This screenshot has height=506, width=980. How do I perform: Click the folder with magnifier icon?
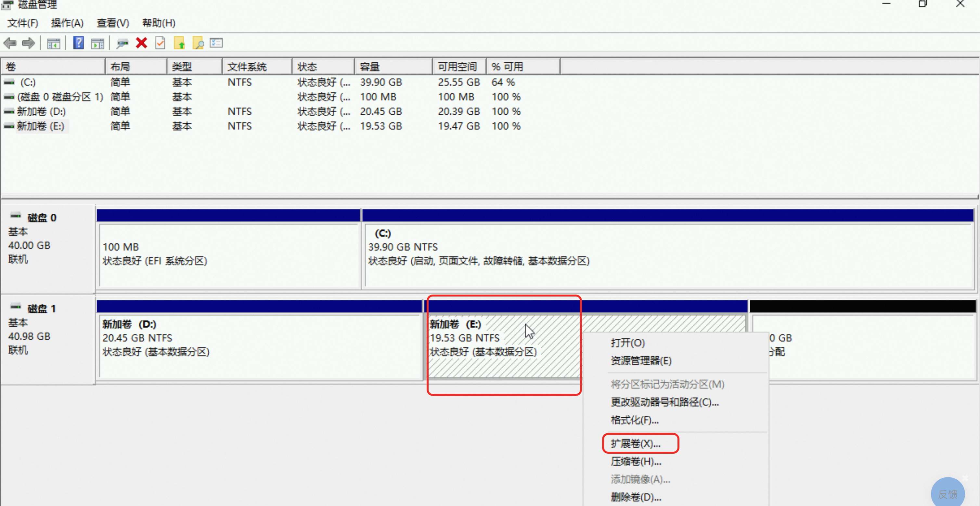(x=198, y=43)
